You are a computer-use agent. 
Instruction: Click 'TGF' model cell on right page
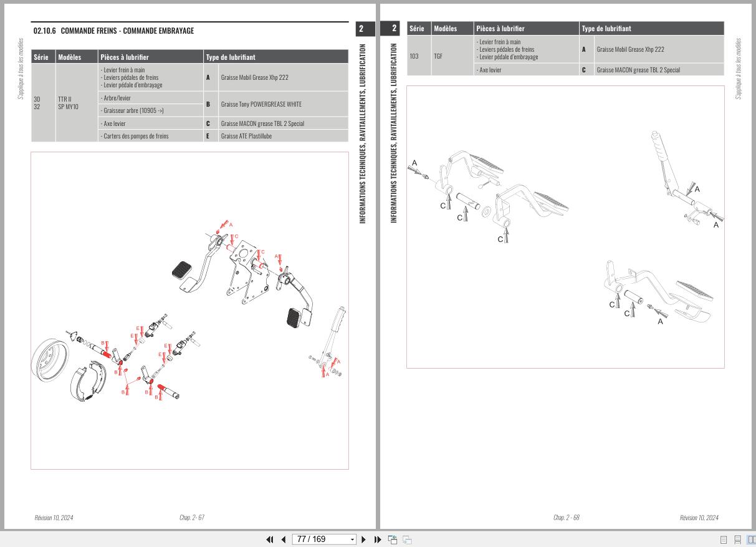[x=452, y=56]
